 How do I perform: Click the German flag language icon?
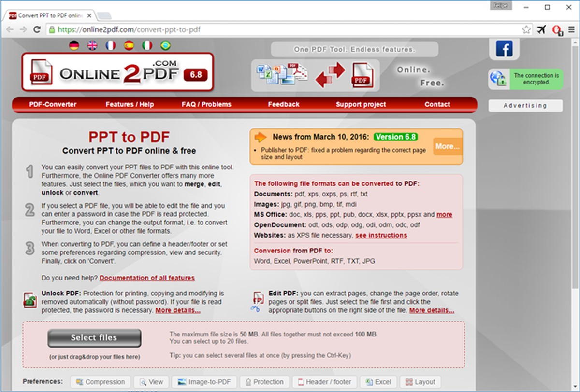pos(74,45)
